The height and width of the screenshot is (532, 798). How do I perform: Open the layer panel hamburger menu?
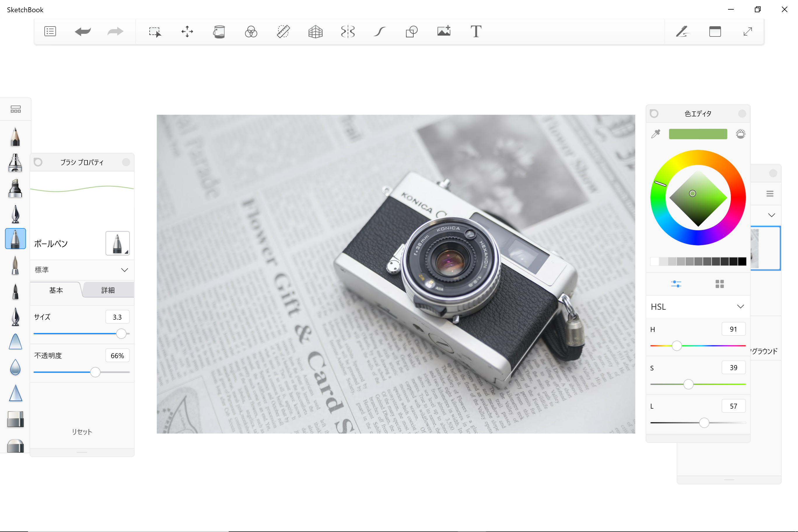point(770,194)
